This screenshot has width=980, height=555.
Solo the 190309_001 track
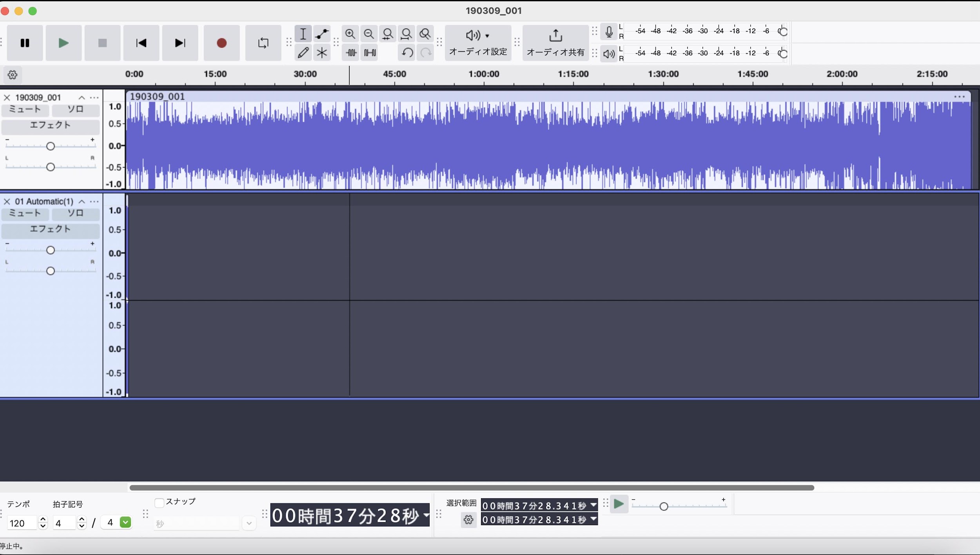pyautogui.click(x=75, y=109)
